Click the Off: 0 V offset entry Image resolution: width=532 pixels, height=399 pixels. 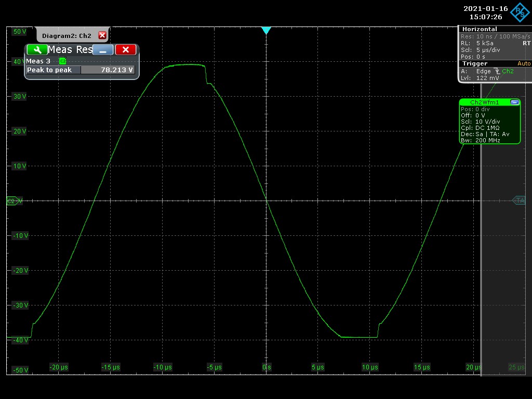(x=473, y=115)
